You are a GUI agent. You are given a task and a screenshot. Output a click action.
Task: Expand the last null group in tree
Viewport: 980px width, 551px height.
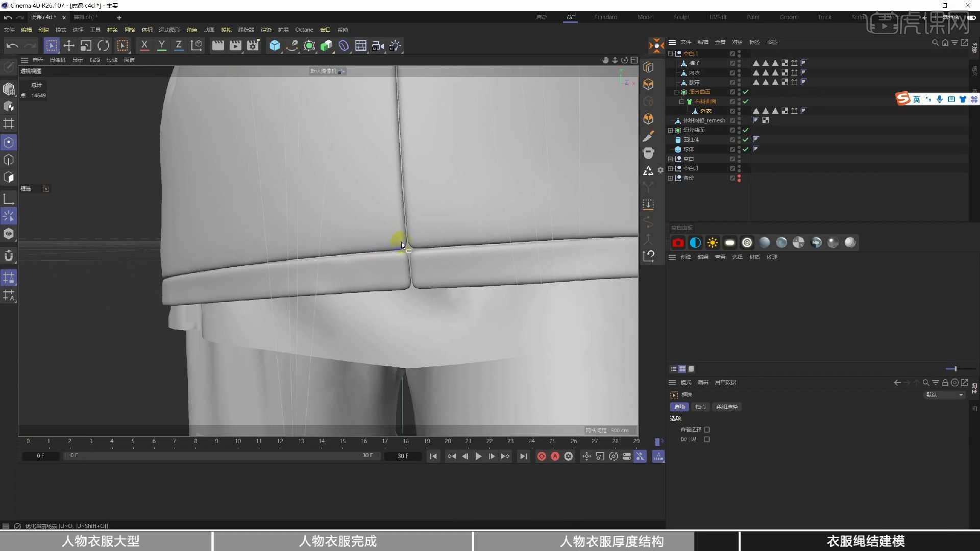(671, 179)
